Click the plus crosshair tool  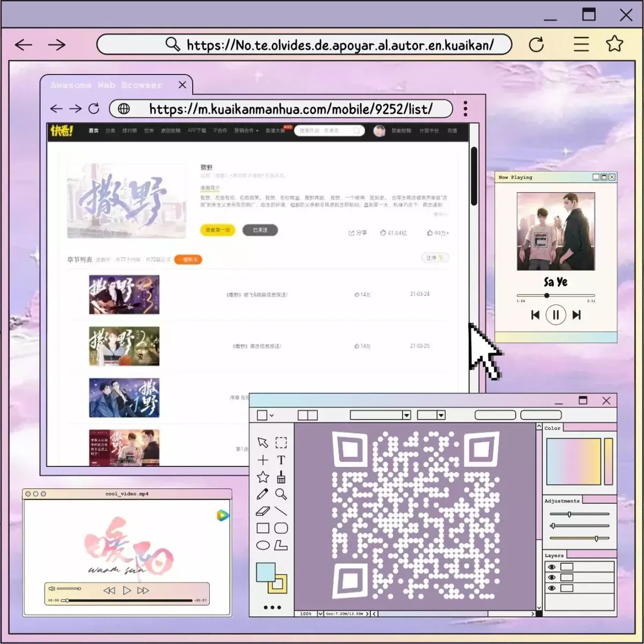click(262, 460)
